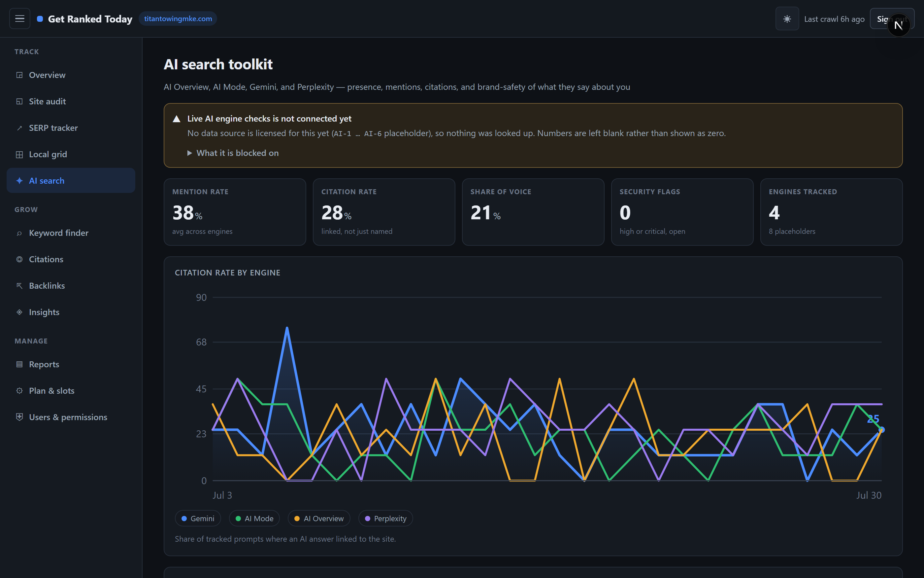This screenshot has height=578, width=924.
Task: Click the warning triangle icon in banner
Action: [177, 119]
